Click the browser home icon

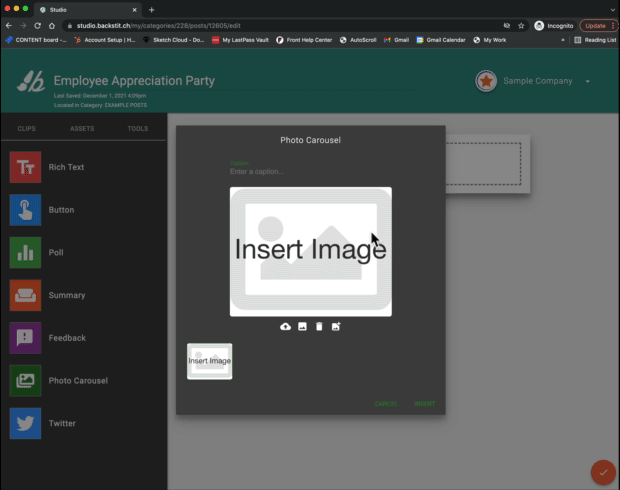pos(52,26)
